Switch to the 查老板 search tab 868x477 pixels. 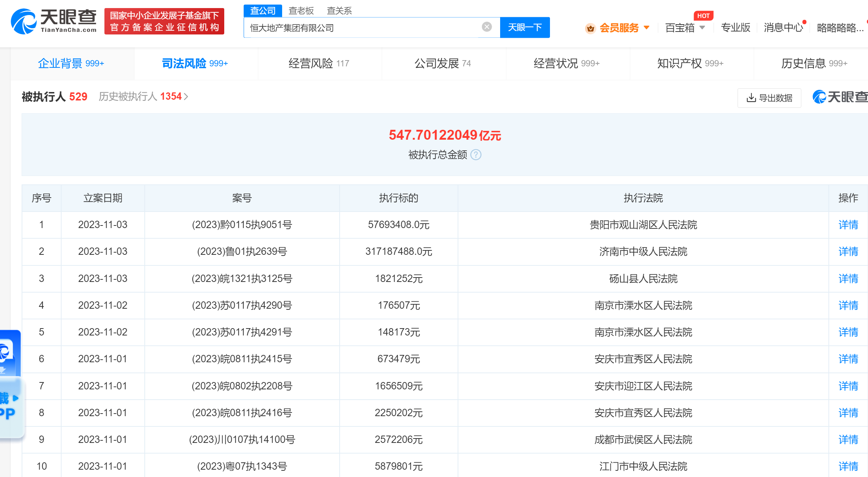click(x=301, y=11)
